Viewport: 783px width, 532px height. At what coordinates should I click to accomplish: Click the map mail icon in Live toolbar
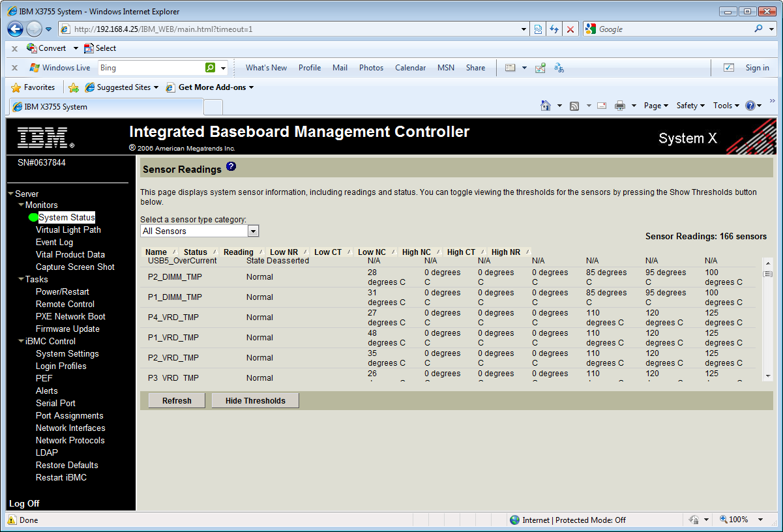(540, 68)
